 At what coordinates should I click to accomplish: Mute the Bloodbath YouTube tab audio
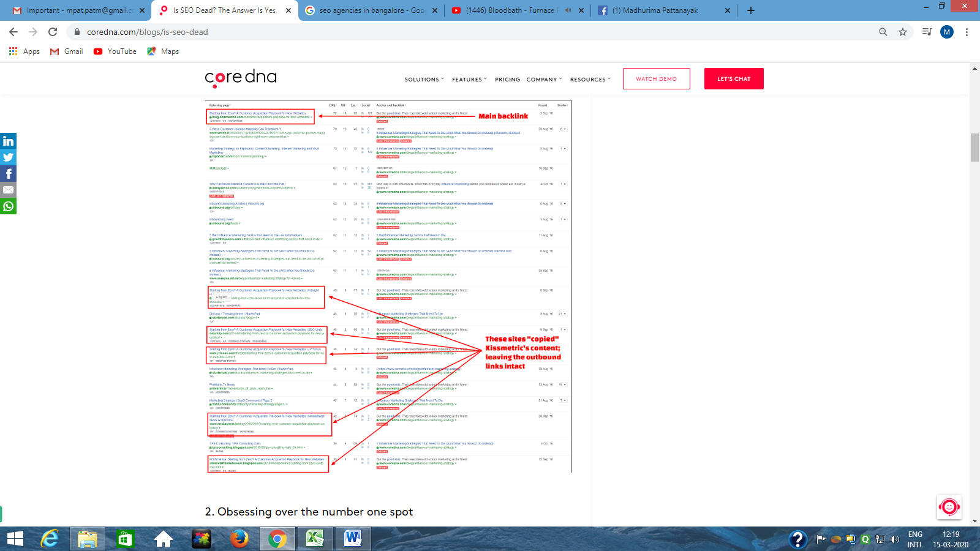tap(568, 10)
